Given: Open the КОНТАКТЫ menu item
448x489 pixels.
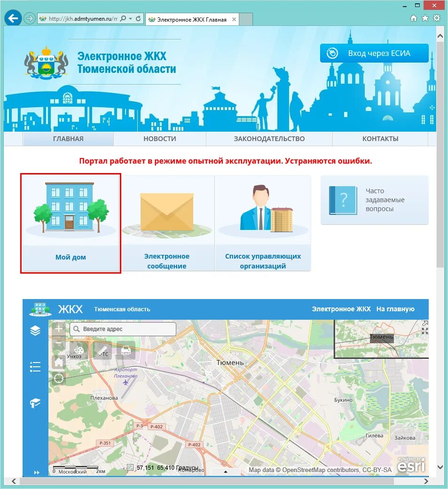Looking at the screenshot, I should pos(380,139).
